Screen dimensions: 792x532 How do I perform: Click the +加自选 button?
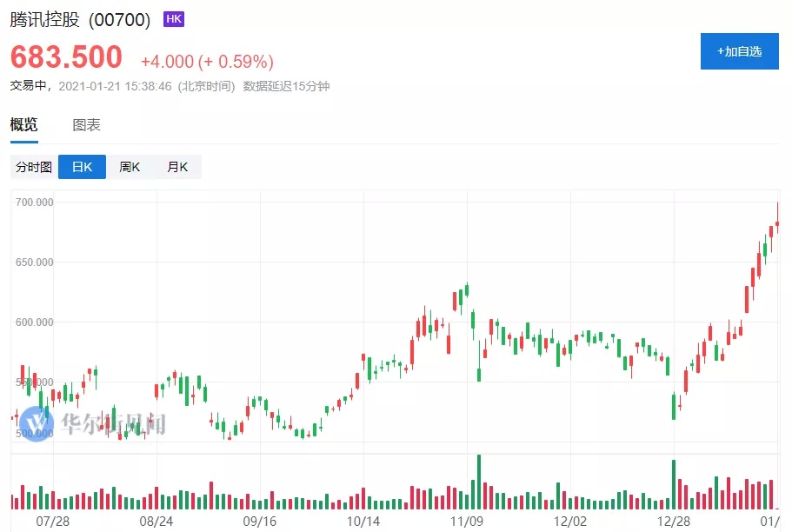(739, 51)
